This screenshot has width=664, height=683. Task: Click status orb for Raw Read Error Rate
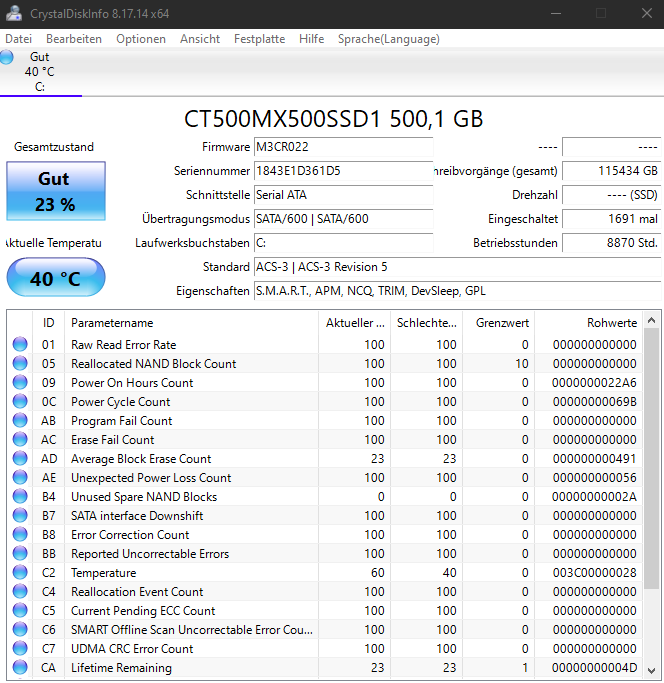[x=20, y=344]
